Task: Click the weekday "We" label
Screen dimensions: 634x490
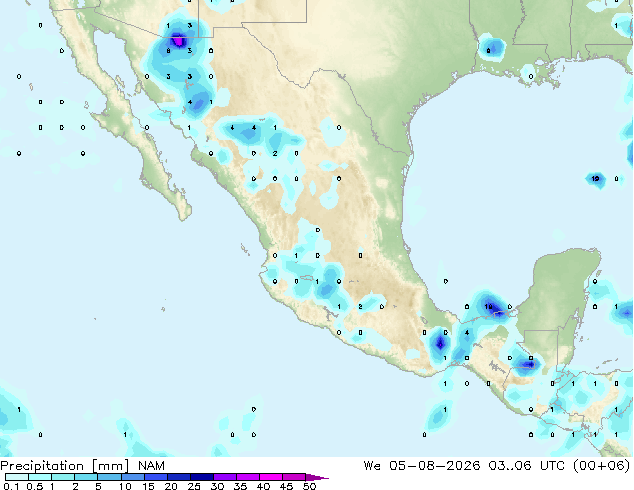Action: pyautogui.click(x=372, y=466)
